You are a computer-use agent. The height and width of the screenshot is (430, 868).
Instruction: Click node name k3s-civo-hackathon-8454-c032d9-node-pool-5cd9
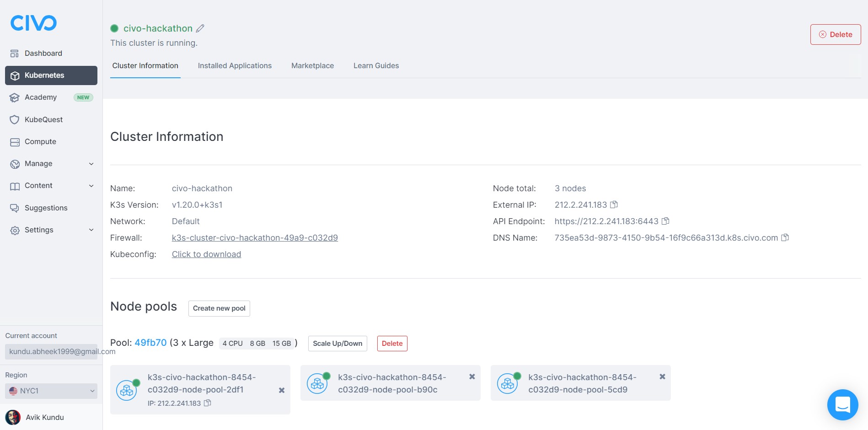(582, 383)
